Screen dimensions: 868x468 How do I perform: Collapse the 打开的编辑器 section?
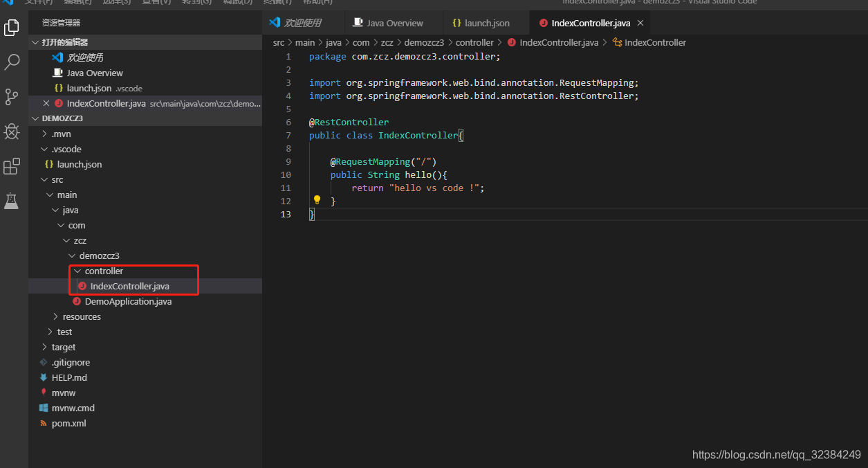pos(145,42)
